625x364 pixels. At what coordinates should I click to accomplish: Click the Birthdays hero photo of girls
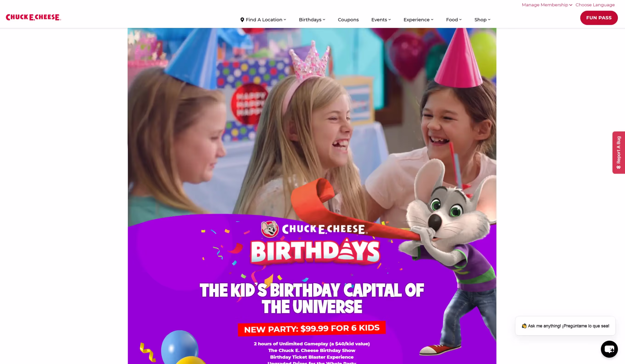pos(312,124)
